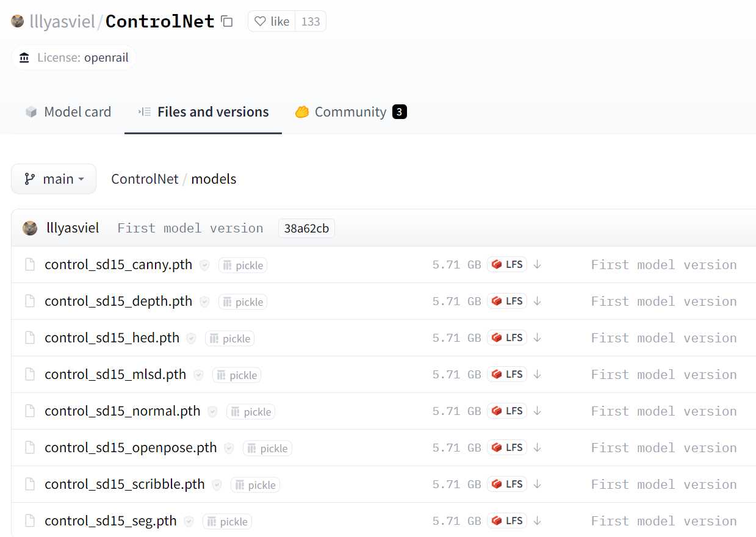Click the pickle badge for control_sd15_hed.pth
Image resolution: width=756 pixels, height=537 pixels.
(x=229, y=339)
